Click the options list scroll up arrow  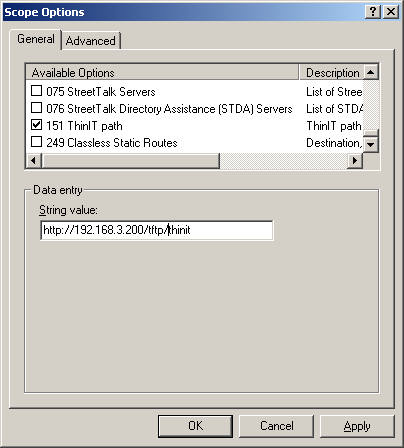pos(371,72)
